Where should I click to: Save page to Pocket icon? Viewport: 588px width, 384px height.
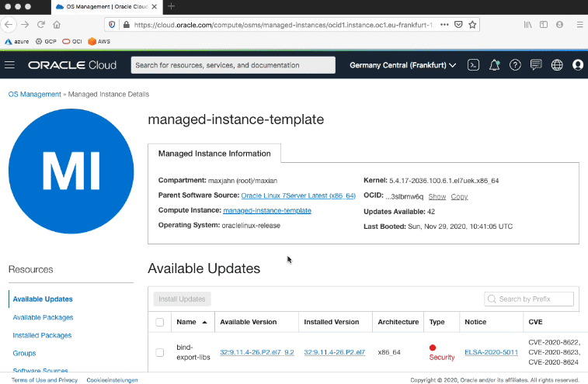(458, 25)
